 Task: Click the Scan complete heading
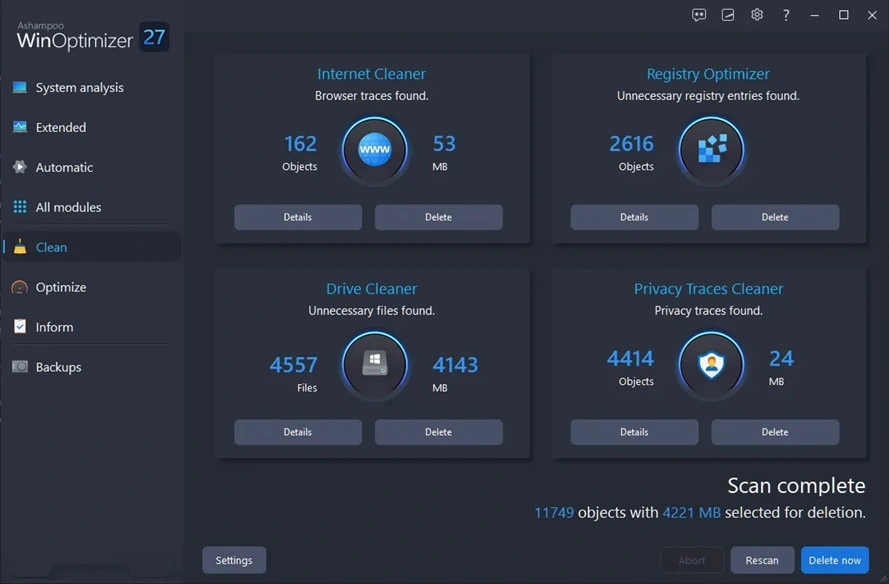point(796,485)
